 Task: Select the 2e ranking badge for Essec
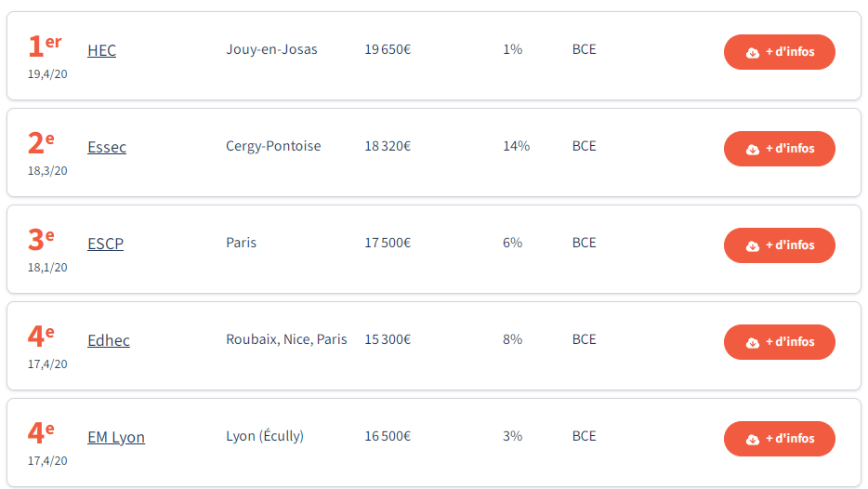point(41,143)
